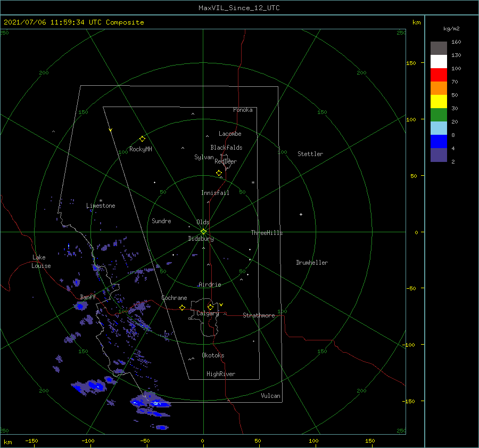The height and width of the screenshot is (448, 479).
Task: Click the legend value 8
Action: click(x=453, y=135)
